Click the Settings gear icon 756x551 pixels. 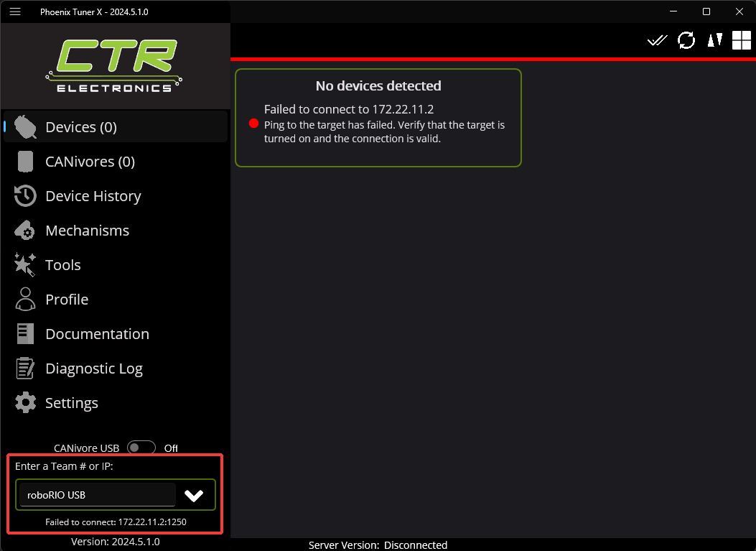pyautogui.click(x=25, y=402)
